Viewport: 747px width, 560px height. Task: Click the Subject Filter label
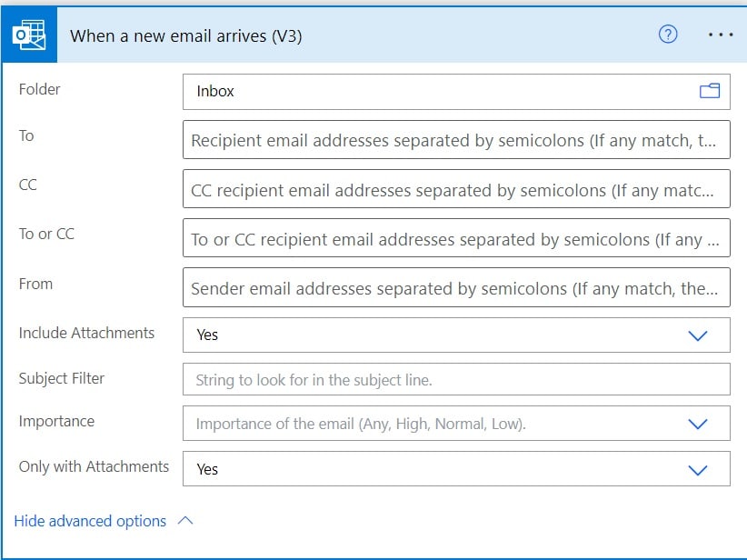tap(62, 378)
